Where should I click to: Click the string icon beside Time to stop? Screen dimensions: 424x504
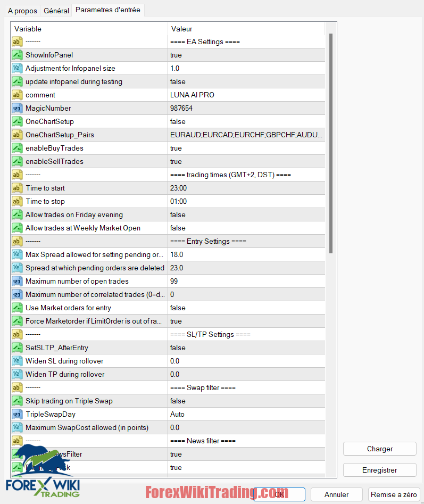coord(17,201)
